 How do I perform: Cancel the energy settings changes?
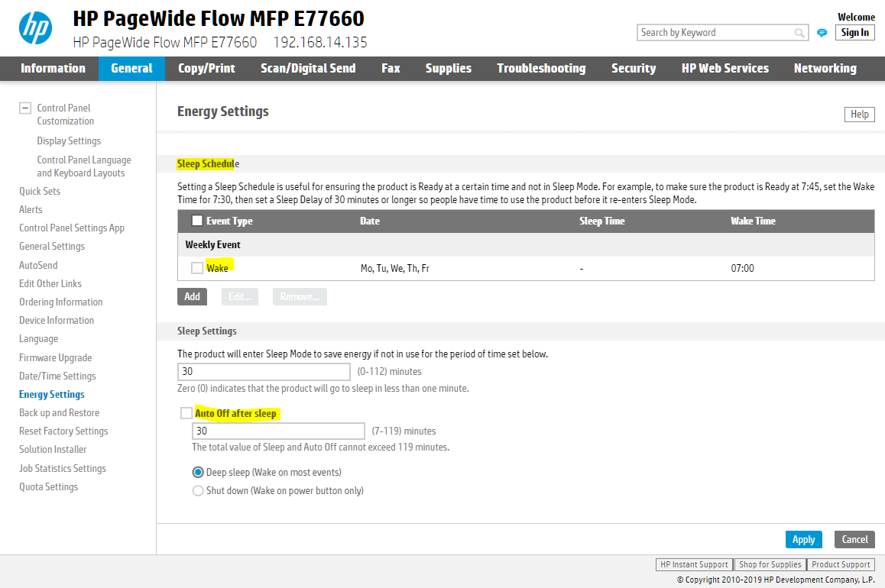click(x=854, y=539)
